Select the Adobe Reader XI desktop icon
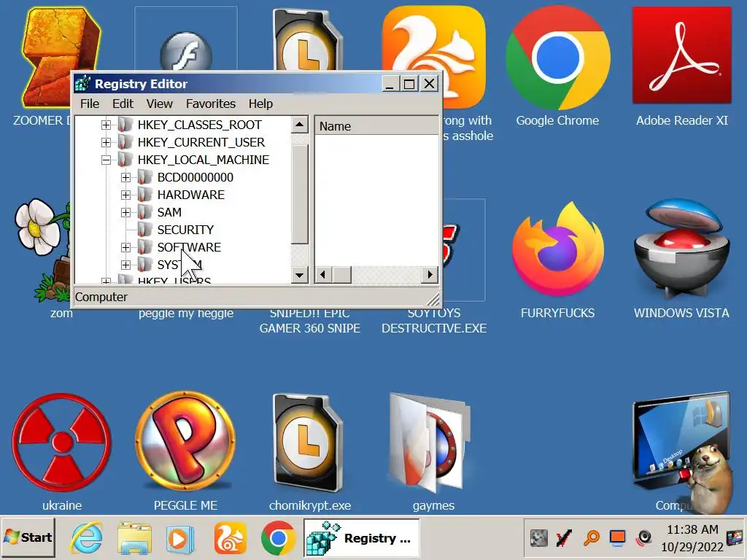Screen dimensions: 747x560 click(682, 55)
